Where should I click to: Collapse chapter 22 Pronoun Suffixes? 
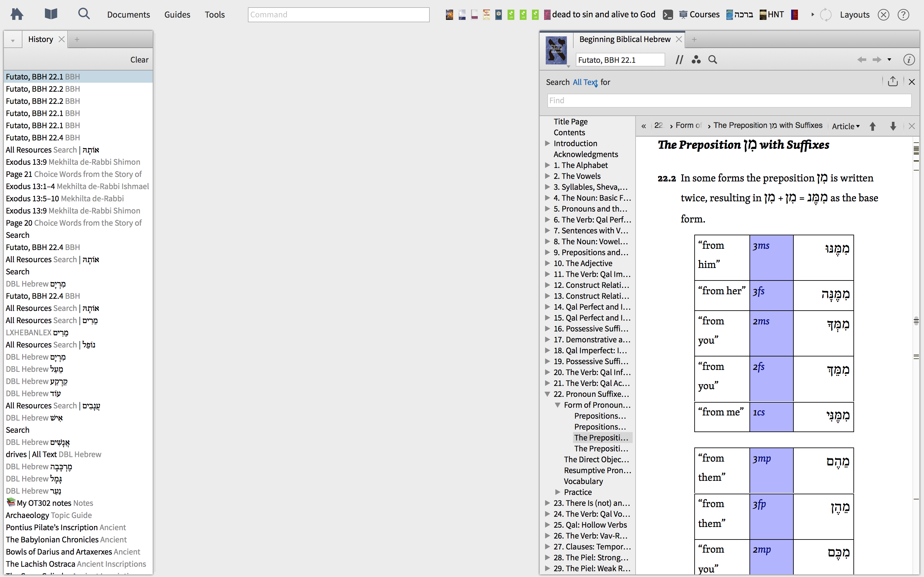(x=547, y=394)
